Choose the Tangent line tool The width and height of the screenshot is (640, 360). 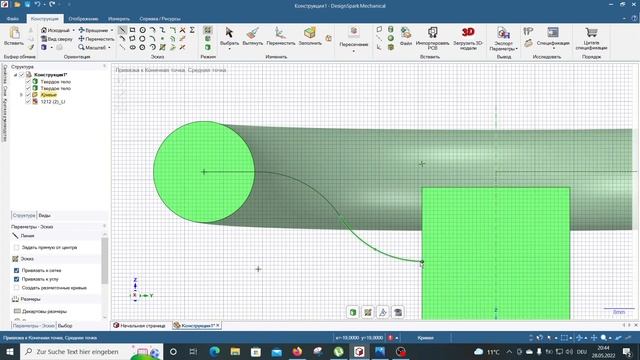(122, 39)
